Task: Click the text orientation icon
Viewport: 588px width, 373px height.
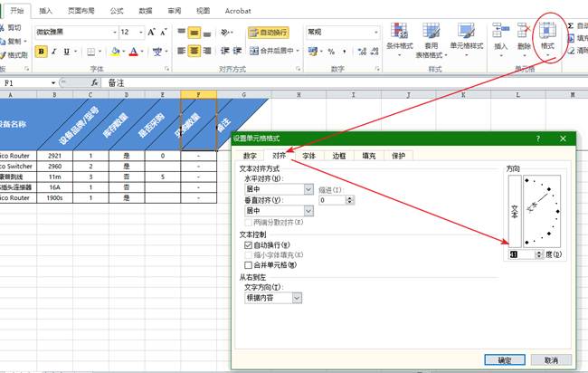Action: tap(225, 33)
